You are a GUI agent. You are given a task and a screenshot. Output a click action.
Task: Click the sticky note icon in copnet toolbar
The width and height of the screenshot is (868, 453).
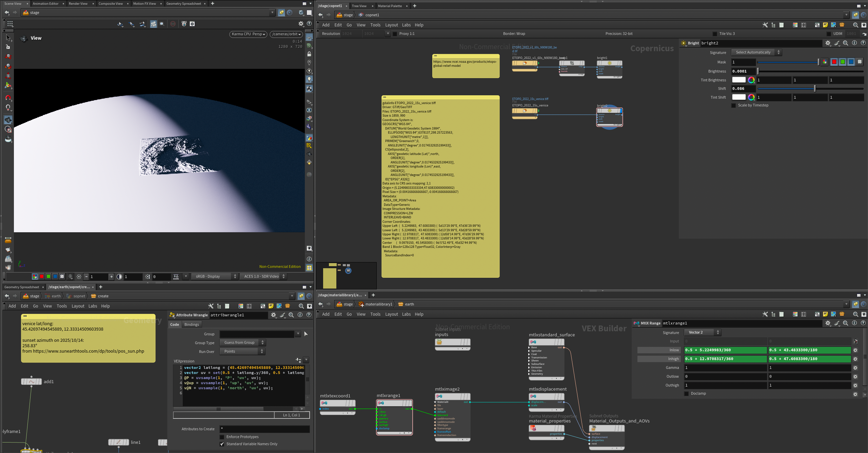(x=825, y=25)
